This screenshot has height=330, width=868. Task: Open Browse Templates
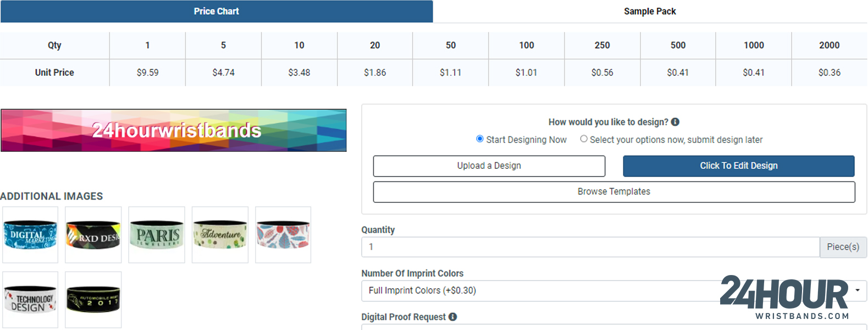coord(614,192)
